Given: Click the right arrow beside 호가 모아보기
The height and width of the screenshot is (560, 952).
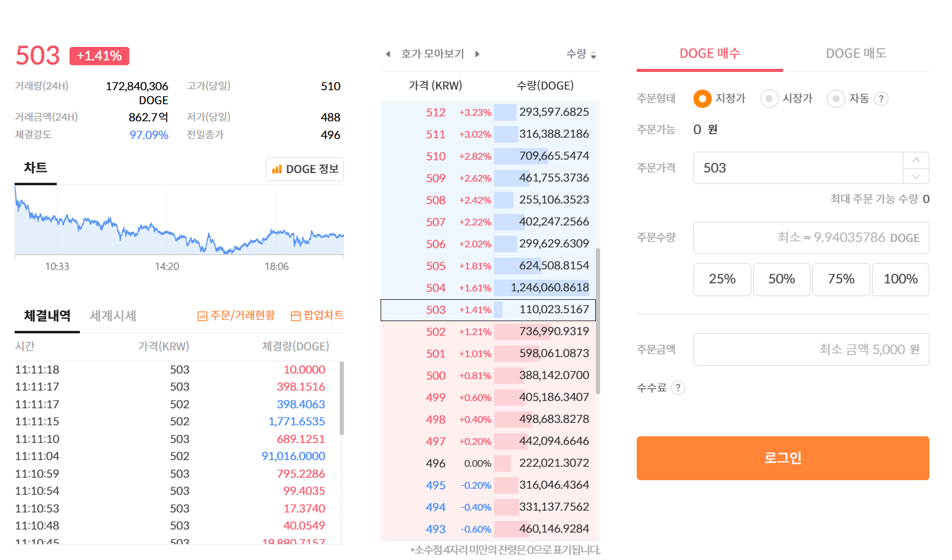Looking at the screenshot, I should pyautogui.click(x=477, y=54).
